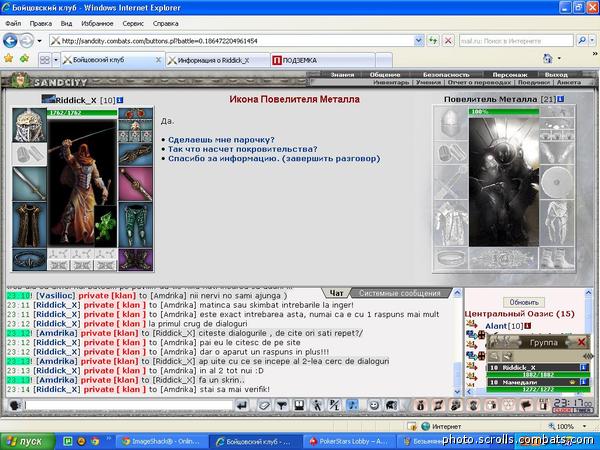Open the info icon next to Riddick_X [10]
This screenshot has height=450, width=600.
(x=120, y=100)
